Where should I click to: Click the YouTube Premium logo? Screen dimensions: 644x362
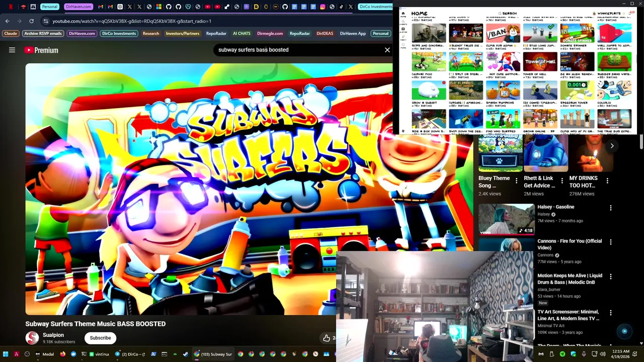click(x=41, y=50)
